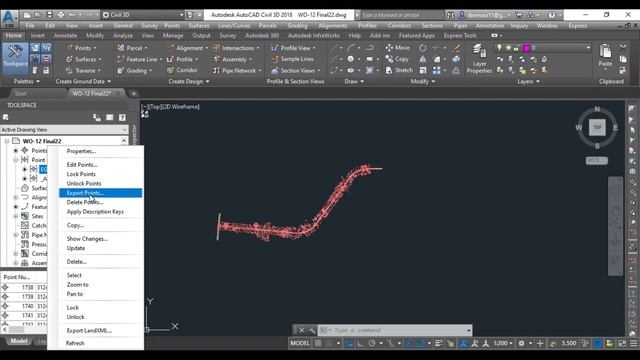
Task: Open the layer selection dropdown
Action: coord(588,48)
